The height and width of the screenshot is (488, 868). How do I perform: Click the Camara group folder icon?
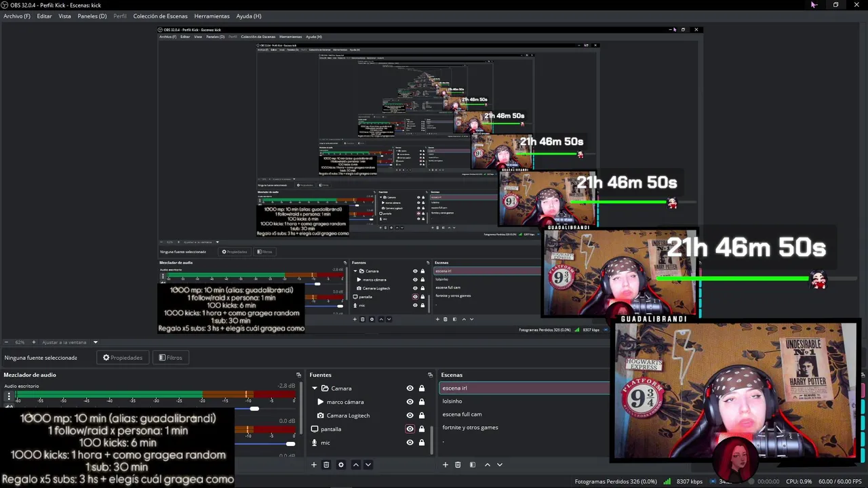coord(325,388)
